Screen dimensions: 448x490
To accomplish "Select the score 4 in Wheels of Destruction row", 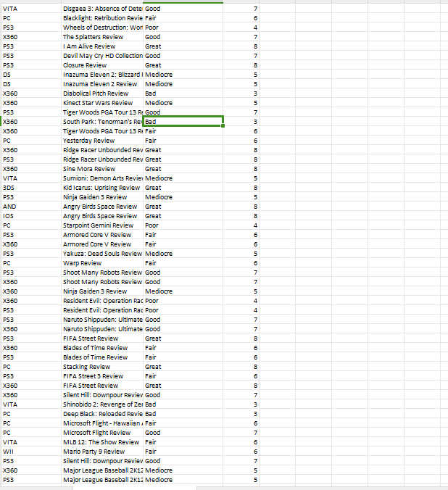I will [x=241, y=28].
